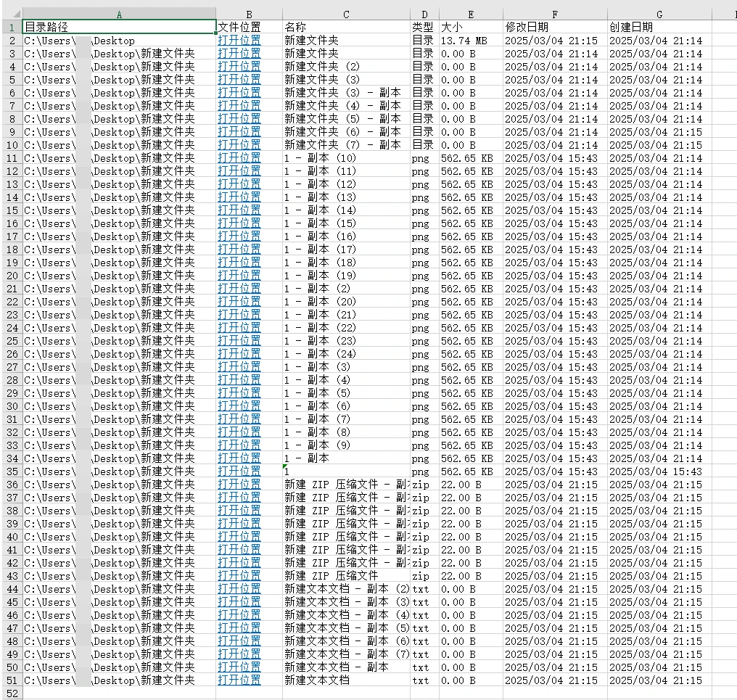Viewport: 737px width, 700px height.
Task: Select column A header
Action: tap(119, 14)
